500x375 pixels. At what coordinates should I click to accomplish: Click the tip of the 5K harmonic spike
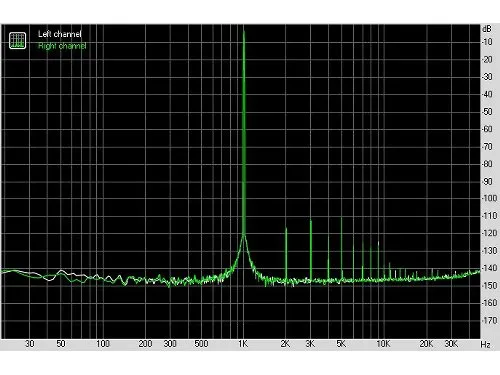coord(341,218)
